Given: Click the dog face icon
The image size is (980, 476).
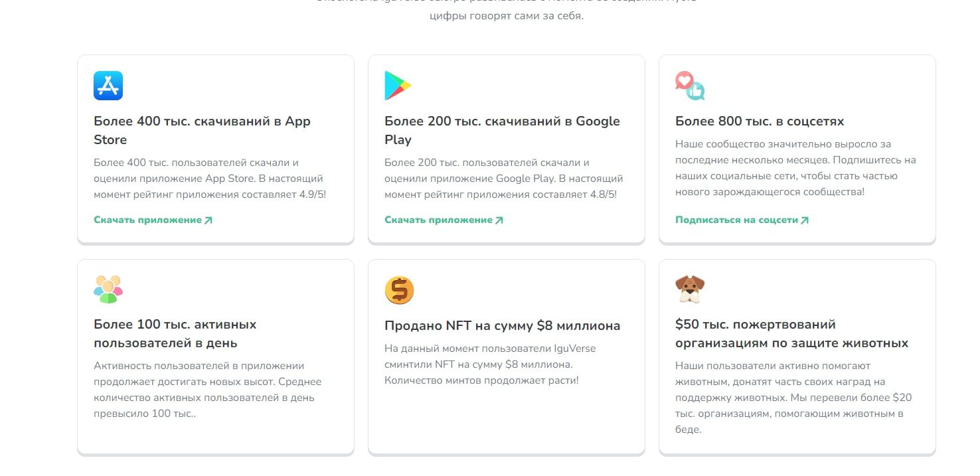Looking at the screenshot, I should tap(690, 289).
